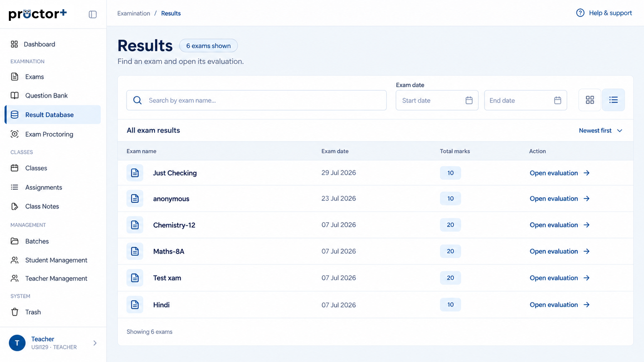The height and width of the screenshot is (362, 644).
Task: Open the Newest first sort dropdown
Action: coord(600,130)
